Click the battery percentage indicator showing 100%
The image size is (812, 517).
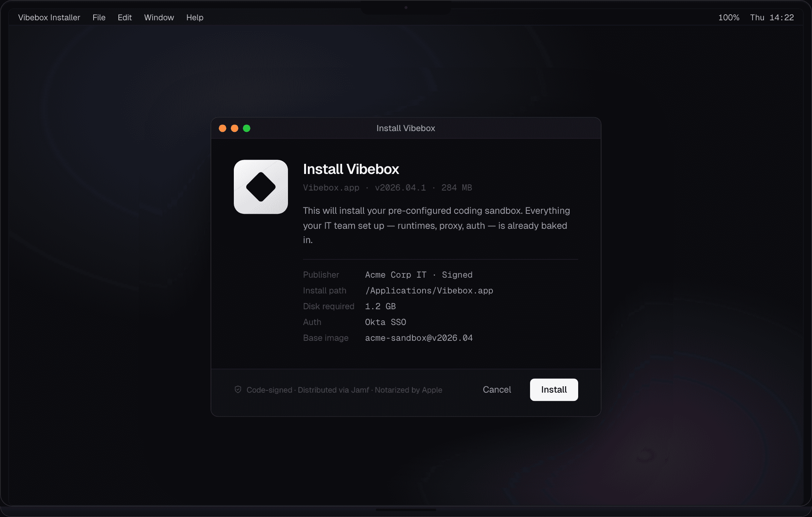tap(728, 17)
